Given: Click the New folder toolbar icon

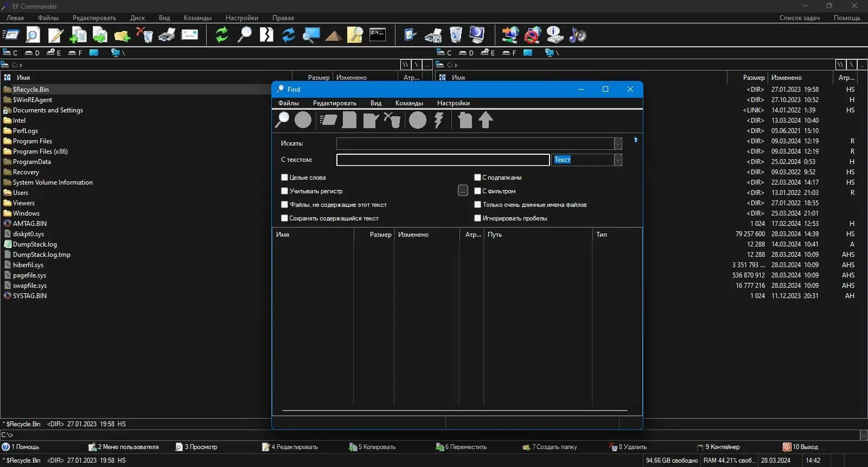Looking at the screenshot, I should click(x=122, y=35).
